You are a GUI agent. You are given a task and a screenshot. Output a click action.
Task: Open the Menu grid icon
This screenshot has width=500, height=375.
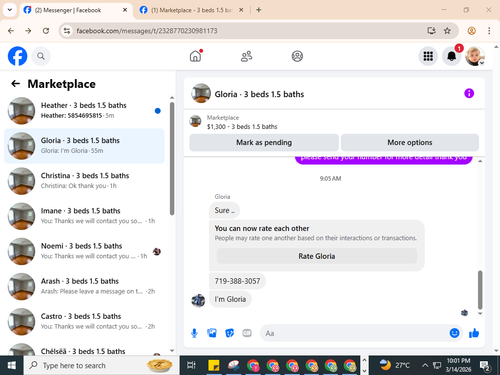click(428, 56)
